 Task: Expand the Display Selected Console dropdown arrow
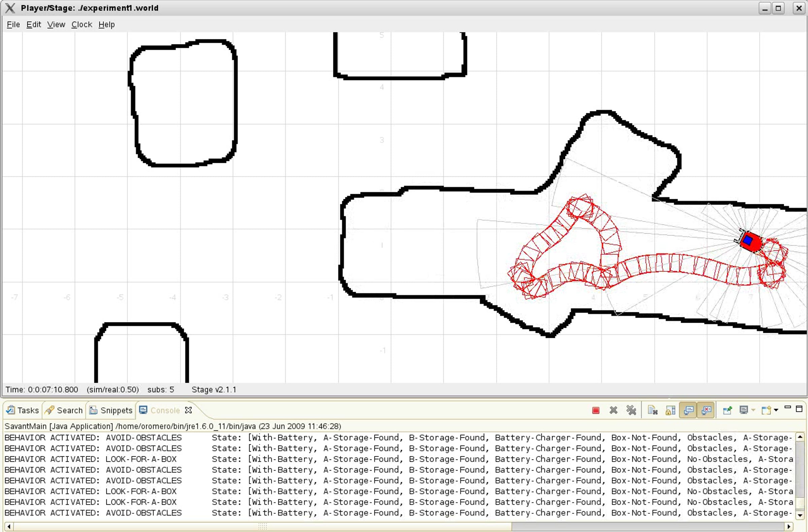click(x=753, y=411)
